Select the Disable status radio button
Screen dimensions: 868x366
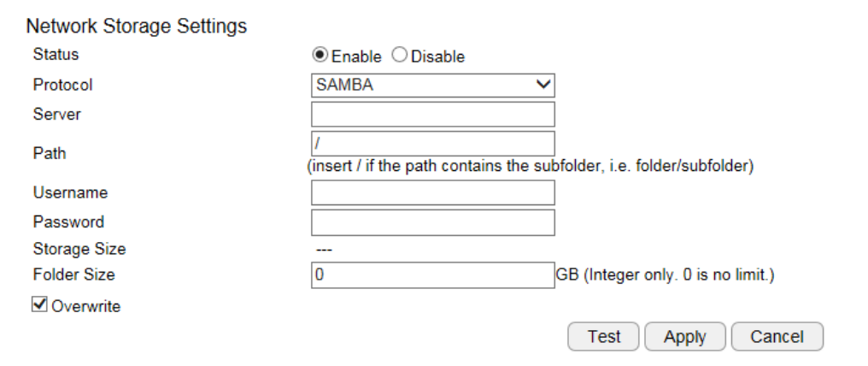[x=400, y=56]
